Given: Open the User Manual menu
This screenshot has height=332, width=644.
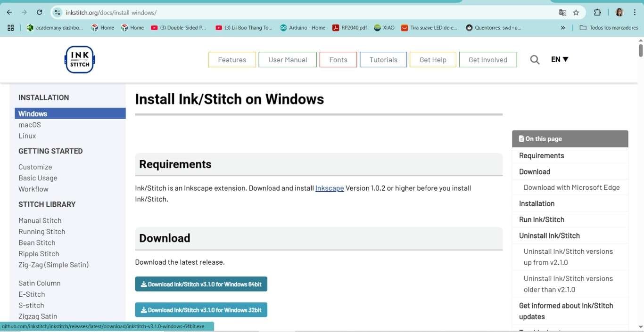Looking at the screenshot, I should point(288,60).
